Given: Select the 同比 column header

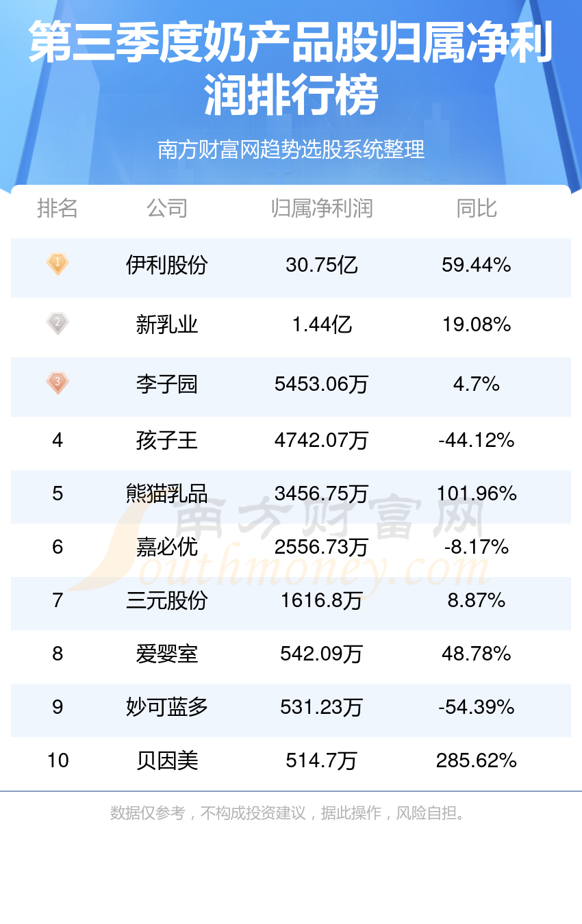Looking at the screenshot, I should click(477, 208).
